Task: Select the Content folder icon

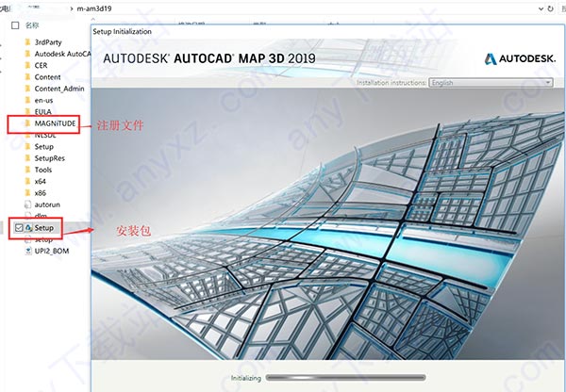Action: [27, 77]
